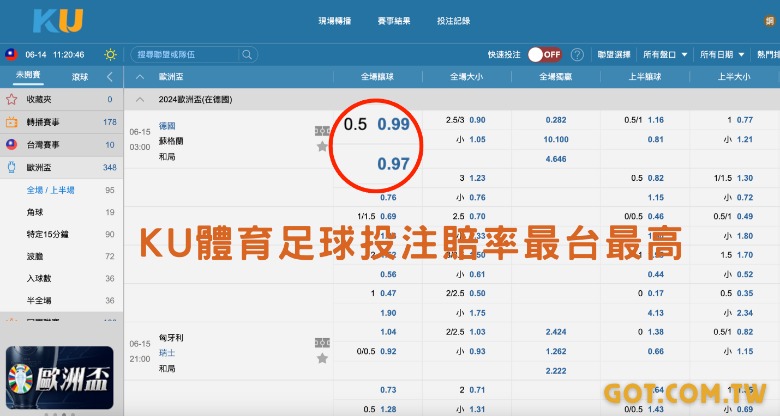Collapse the 2024歐洲盃(在德國) league row
780x416 pixels.
[x=140, y=100]
